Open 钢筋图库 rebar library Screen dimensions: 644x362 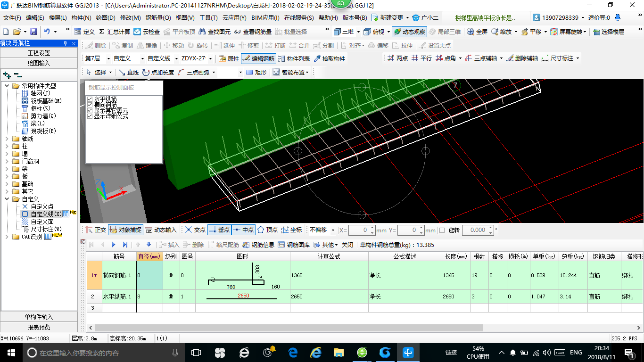294,245
